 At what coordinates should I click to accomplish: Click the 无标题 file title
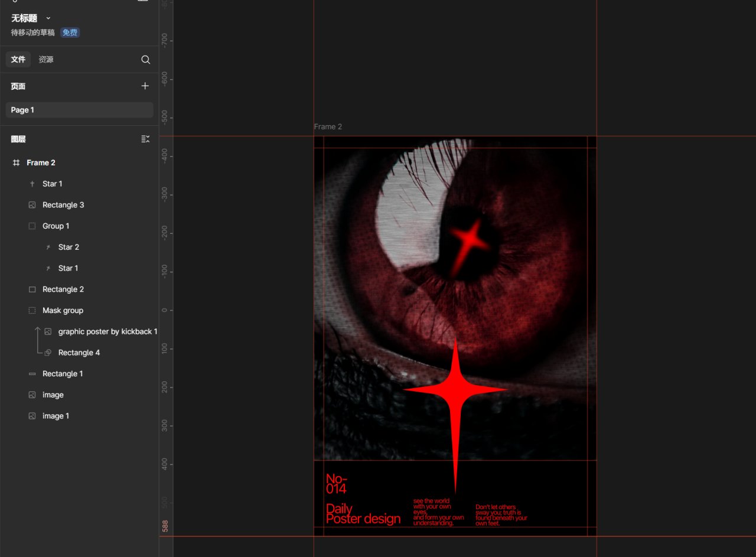24,18
